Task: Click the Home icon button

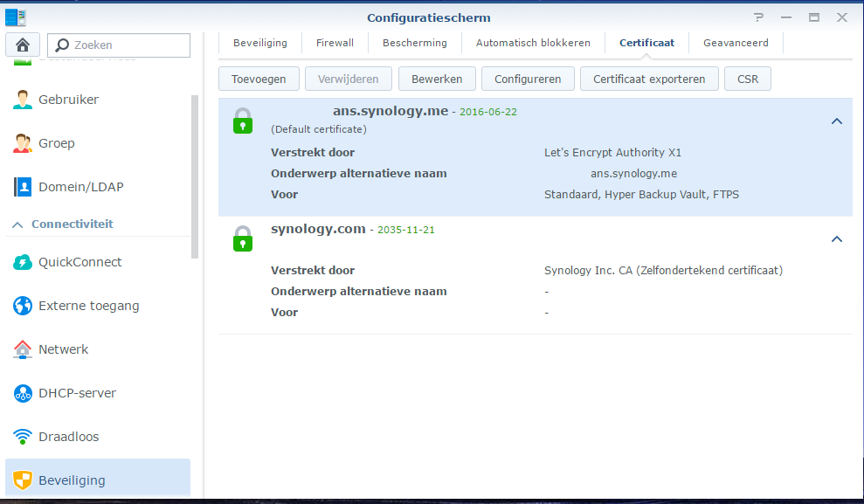Action: tap(23, 45)
